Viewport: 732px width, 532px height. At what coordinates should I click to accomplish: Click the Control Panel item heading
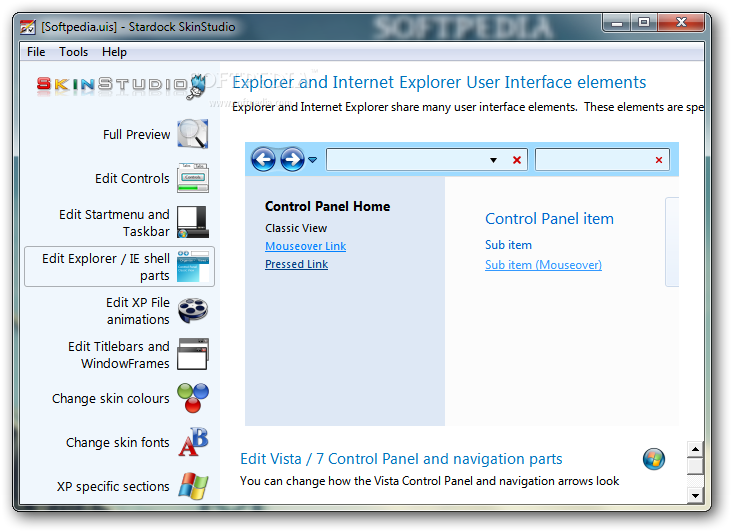click(549, 218)
